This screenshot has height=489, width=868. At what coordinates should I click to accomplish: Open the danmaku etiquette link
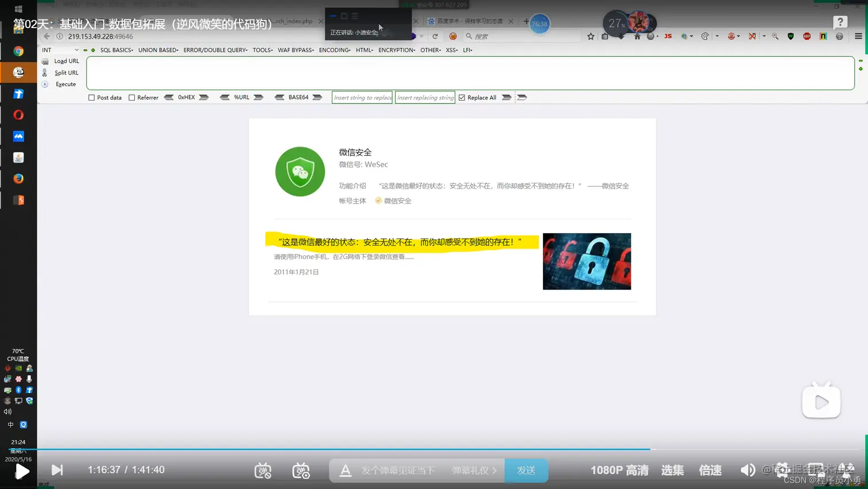pyautogui.click(x=474, y=471)
